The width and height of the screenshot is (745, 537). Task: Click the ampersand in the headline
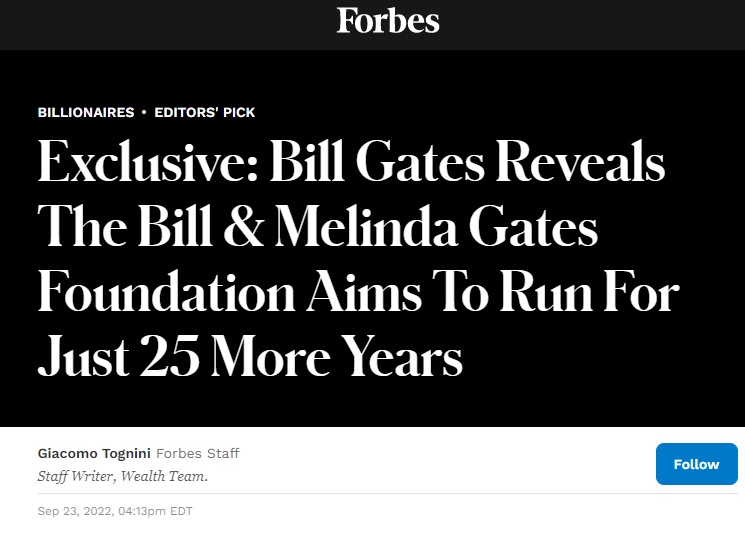tap(243, 227)
